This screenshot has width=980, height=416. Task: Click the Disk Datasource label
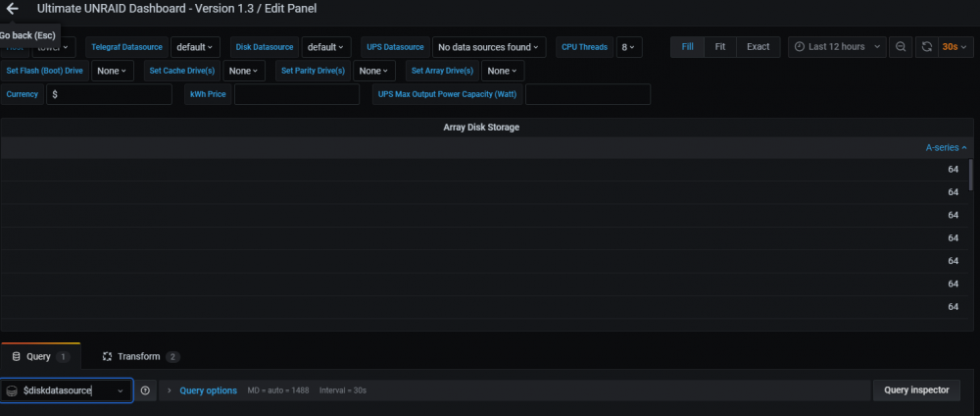tap(265, 47)
